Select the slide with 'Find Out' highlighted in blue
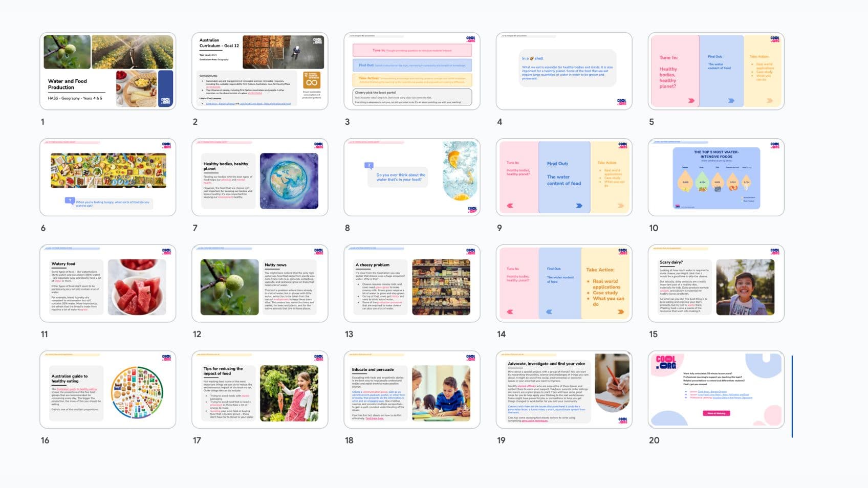Image resolution: width=868 pixels, height=488 pixels. [x=563, y=177]
